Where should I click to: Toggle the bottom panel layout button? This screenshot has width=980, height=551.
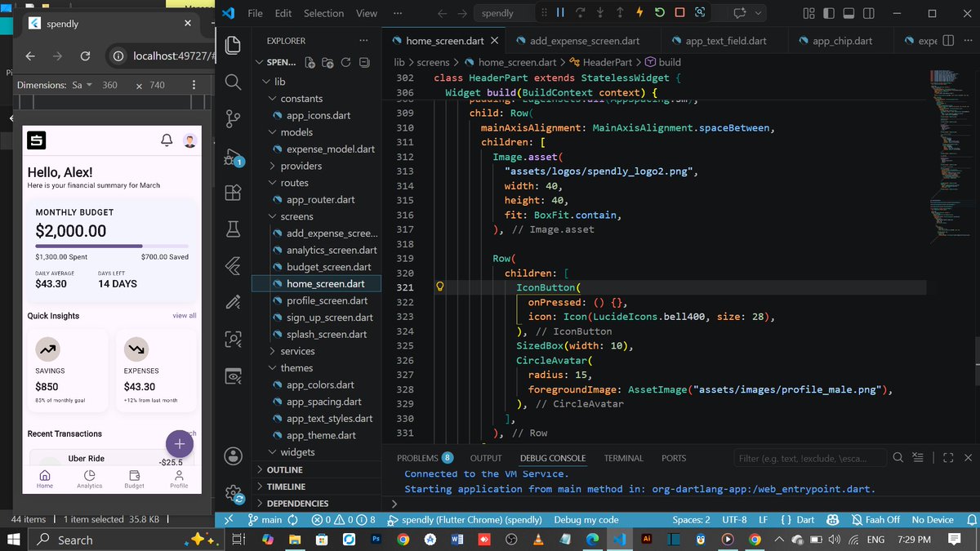[x=847, y=13]
